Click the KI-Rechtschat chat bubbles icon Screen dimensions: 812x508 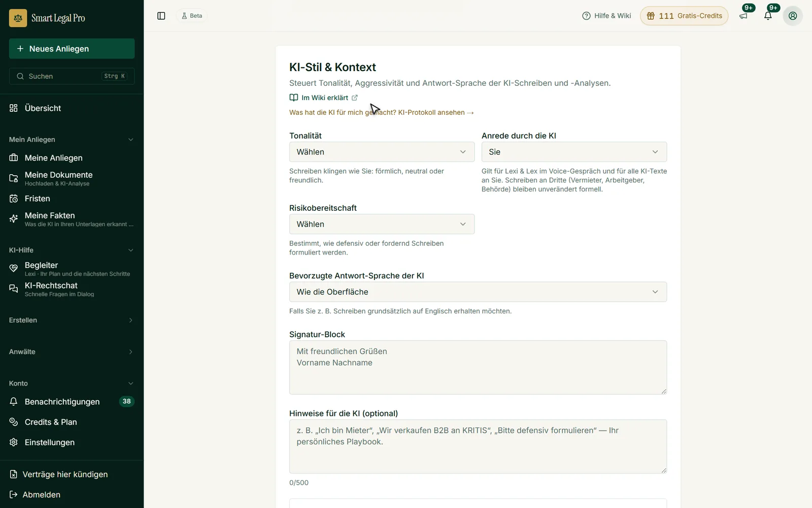coord(14,289)
